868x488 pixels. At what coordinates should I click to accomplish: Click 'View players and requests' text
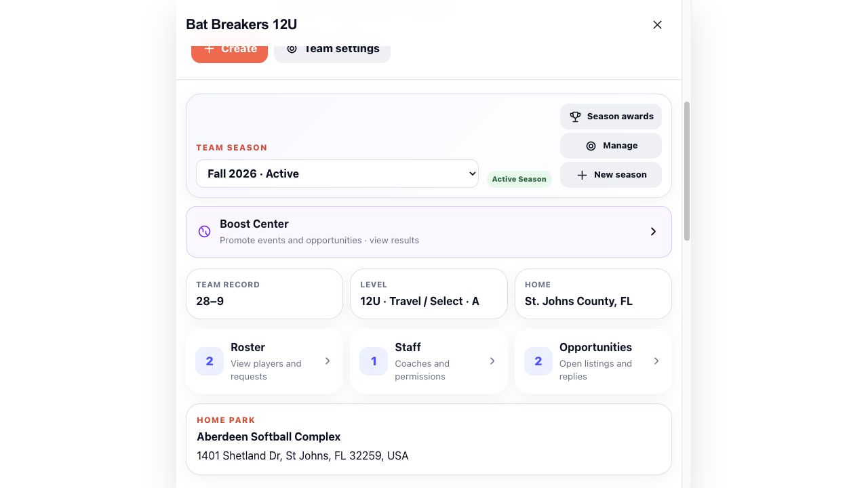[x=266, y=370]
